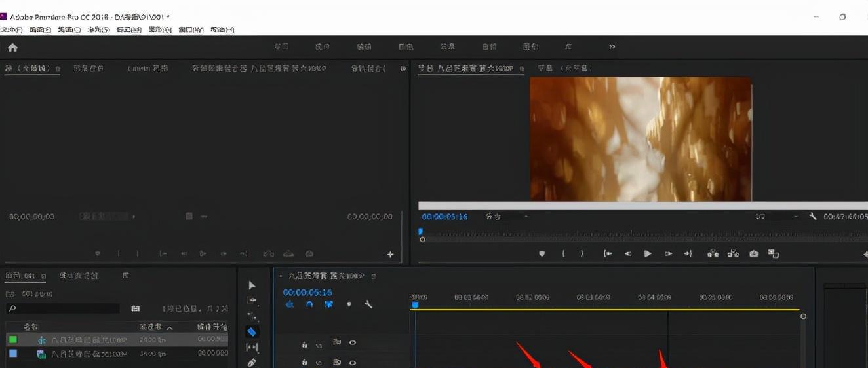
Task: Toggle lock on the upper video track
Action: 305,344
